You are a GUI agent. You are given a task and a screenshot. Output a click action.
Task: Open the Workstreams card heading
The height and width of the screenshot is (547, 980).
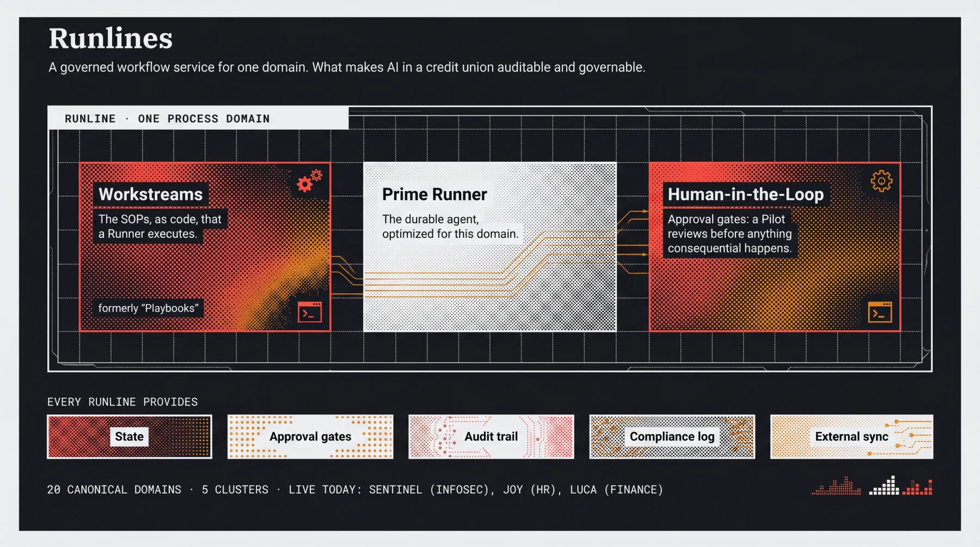click(151, 194)
